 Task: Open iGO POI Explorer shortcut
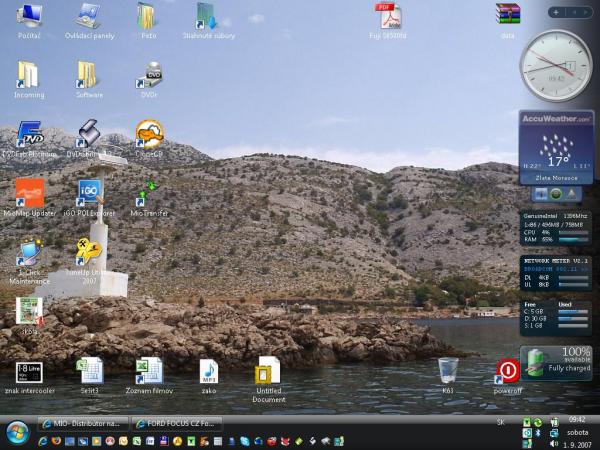click(90, 193)
